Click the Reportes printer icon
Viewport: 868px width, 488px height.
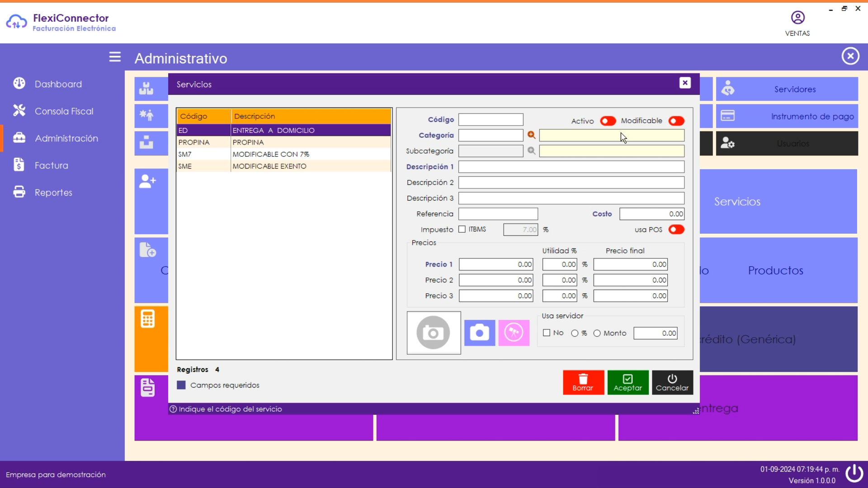point(19,192)
